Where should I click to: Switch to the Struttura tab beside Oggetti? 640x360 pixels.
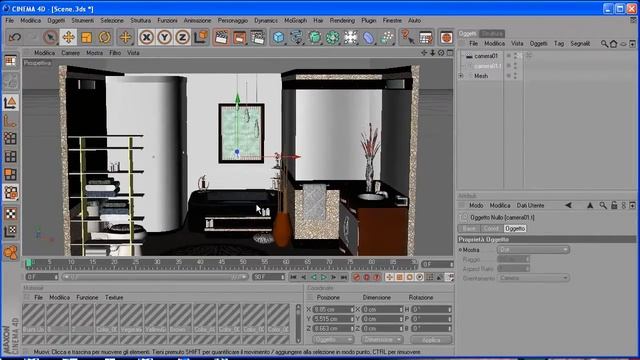492,33
